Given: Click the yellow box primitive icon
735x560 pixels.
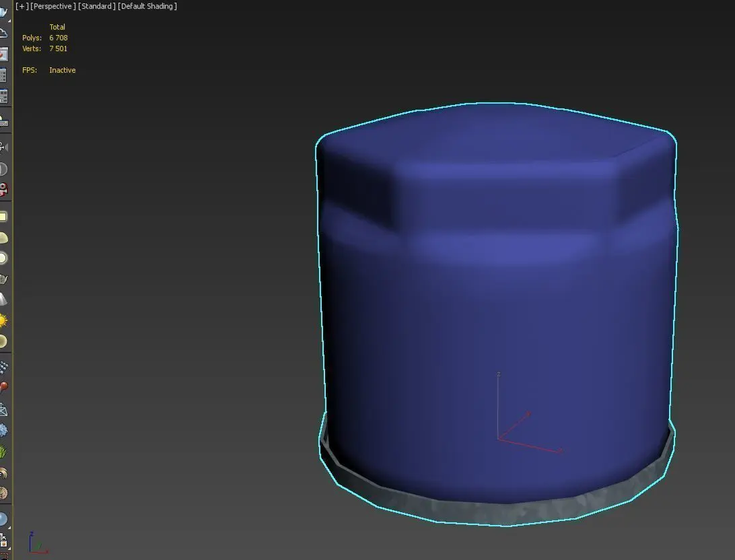Looking at the screenshot, I should (3, 217).
